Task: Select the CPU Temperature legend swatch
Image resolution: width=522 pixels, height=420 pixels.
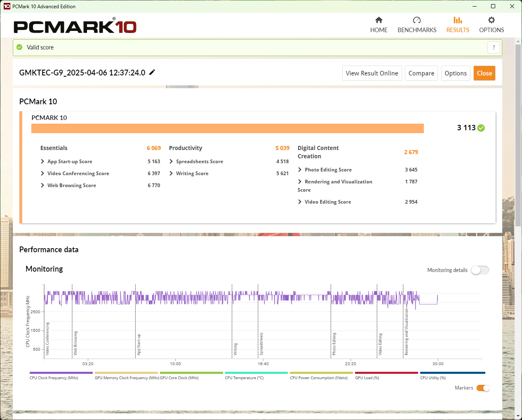Action: (x=256, y=373)
